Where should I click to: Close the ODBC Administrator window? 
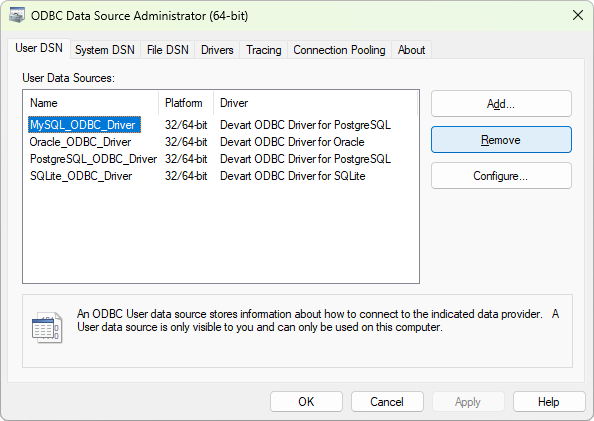(x=578, y=16)
